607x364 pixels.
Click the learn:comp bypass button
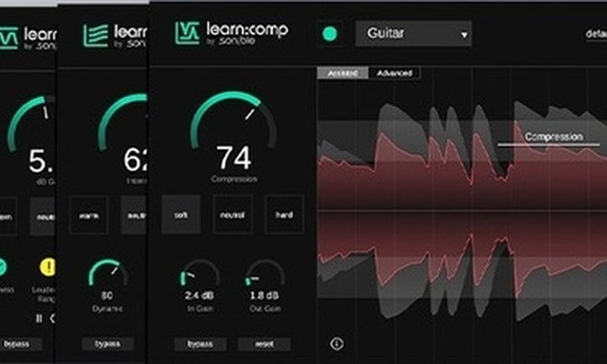coord(200,344)
